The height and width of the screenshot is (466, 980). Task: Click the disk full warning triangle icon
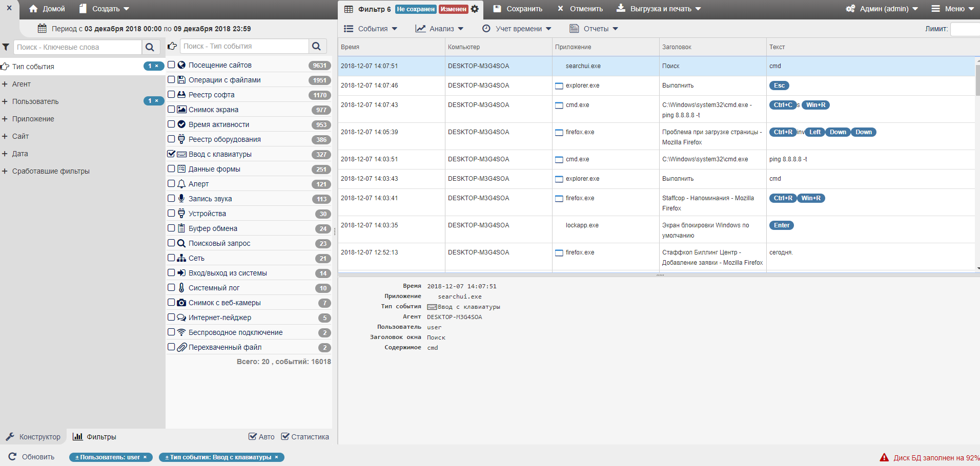point(884,457)
